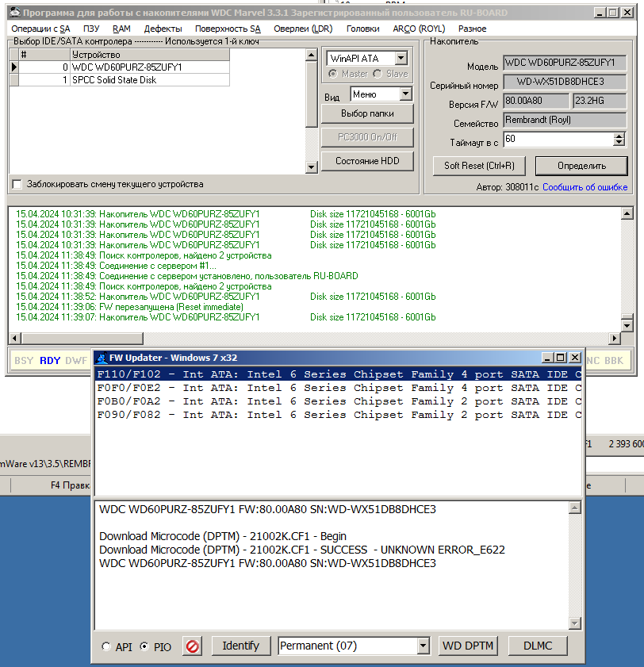The height and width of the screenshot is (667, 644).
Task: Click the 'UNKNOWN ERROR_E622' output line
Action: 301,550
